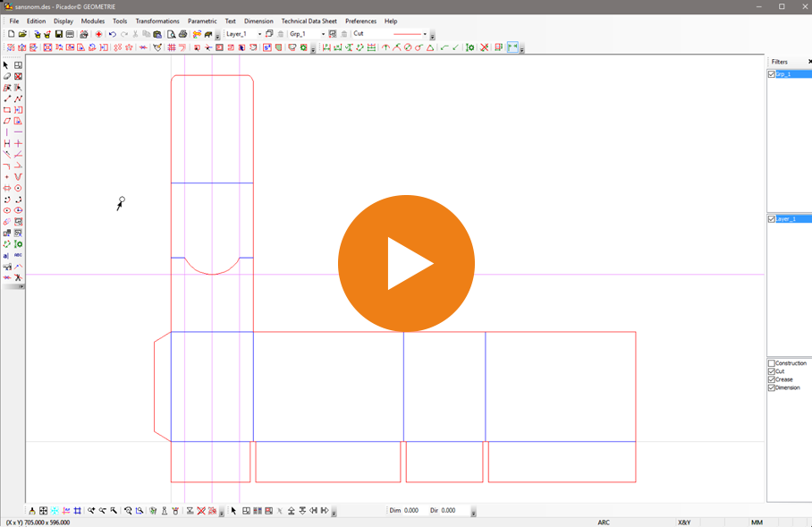Open the Transformations menu
812x527 pixels.
(x=157, y=21)
